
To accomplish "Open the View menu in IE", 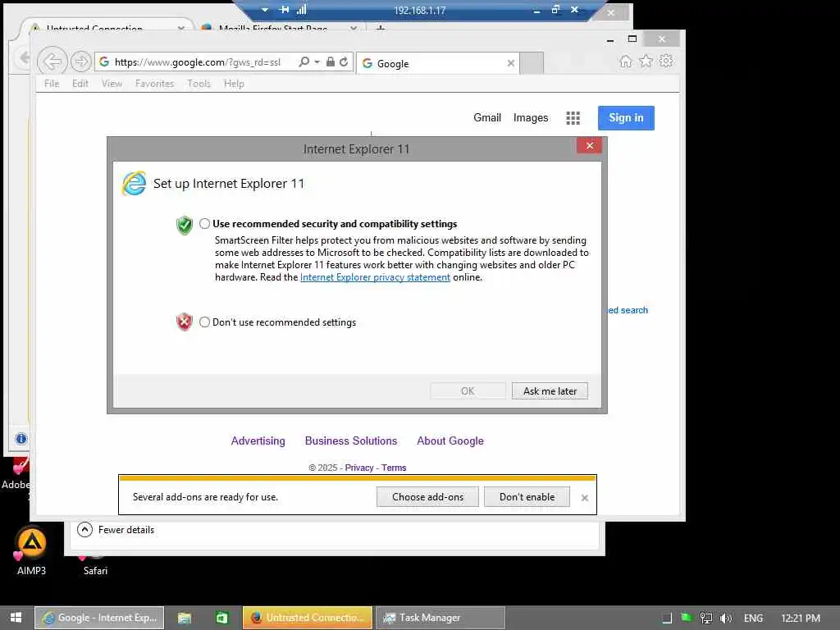I will coord(112,84).
